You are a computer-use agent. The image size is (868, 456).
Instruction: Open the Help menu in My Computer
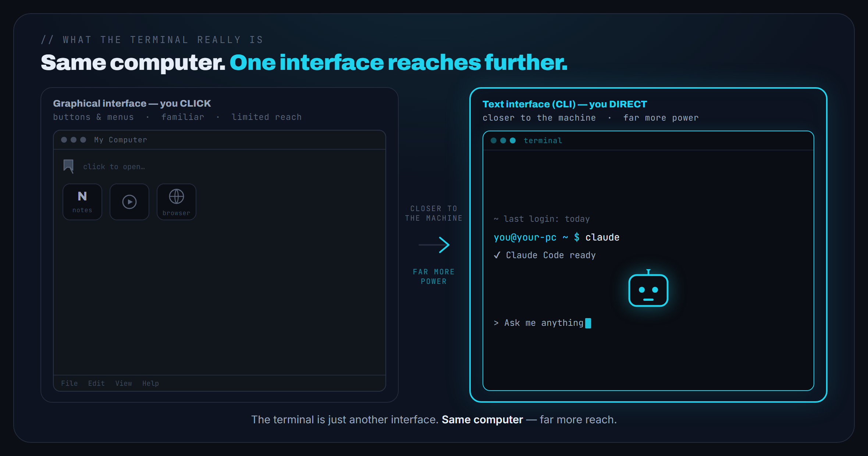pos(150,383)
